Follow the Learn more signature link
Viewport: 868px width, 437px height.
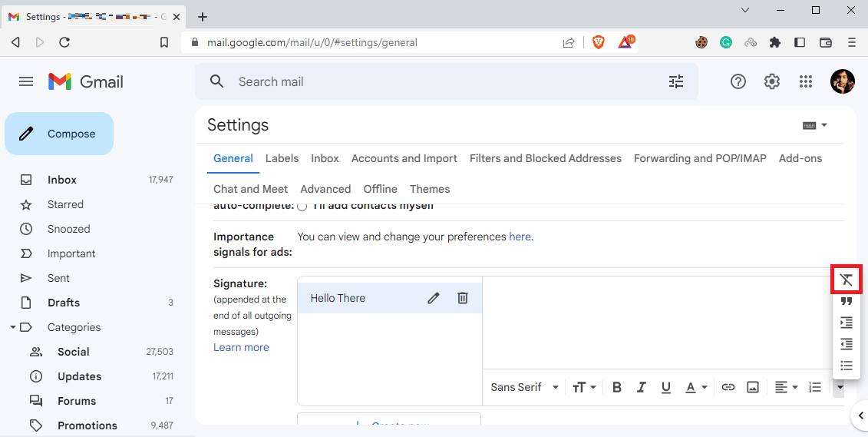[241, 347]
